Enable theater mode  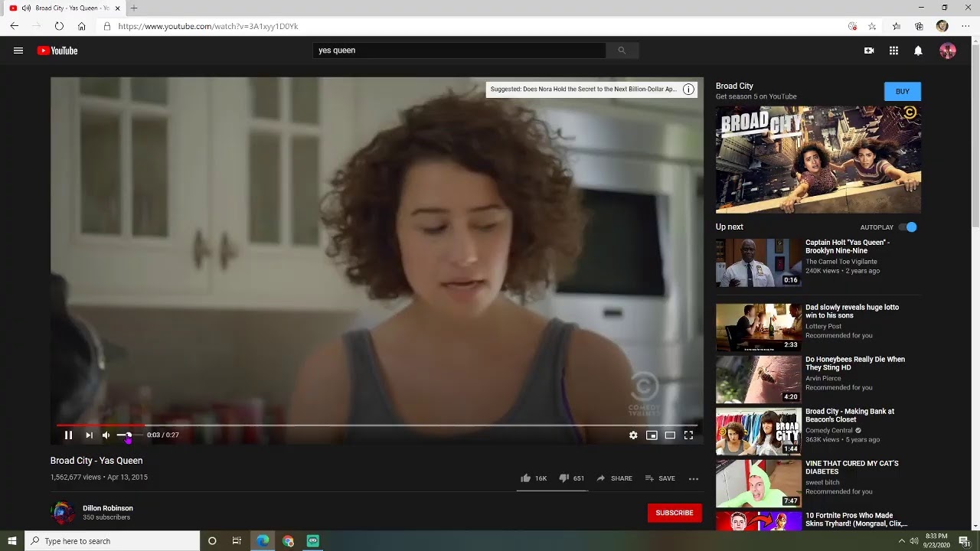point(670,435)
